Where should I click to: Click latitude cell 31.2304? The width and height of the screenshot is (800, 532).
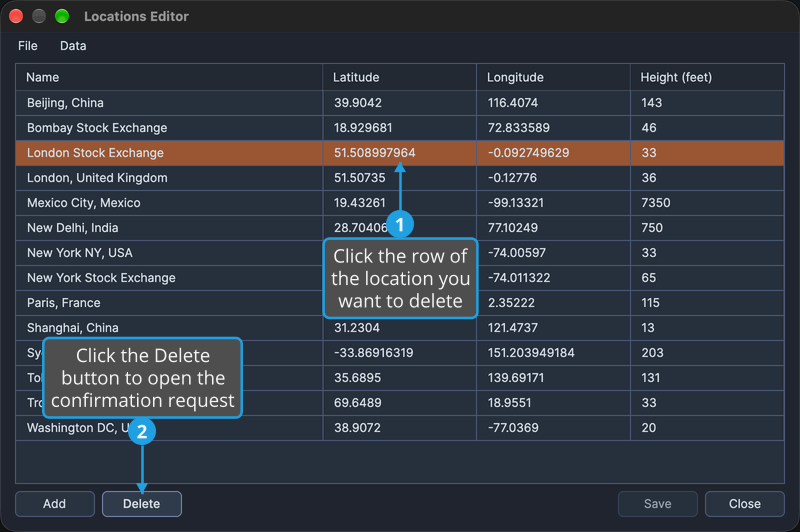399,328
